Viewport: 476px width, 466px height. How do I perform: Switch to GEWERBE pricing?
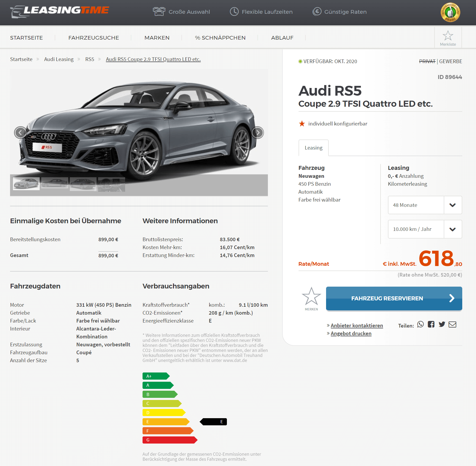(451, 61)
